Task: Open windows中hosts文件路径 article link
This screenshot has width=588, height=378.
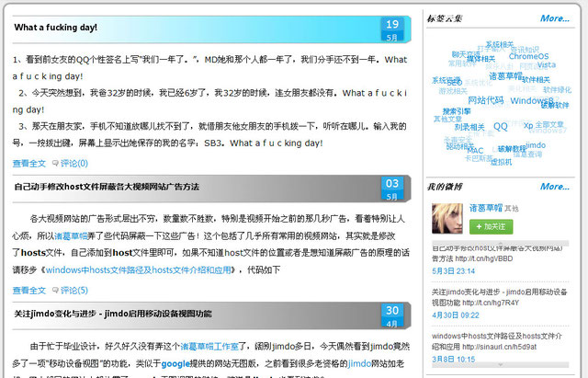Action: (138, 269)
